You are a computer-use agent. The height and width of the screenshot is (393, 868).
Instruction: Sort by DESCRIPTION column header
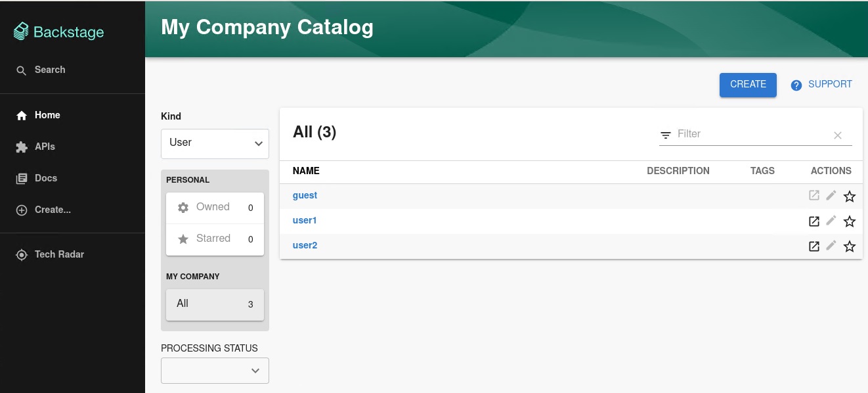point(678,171)
